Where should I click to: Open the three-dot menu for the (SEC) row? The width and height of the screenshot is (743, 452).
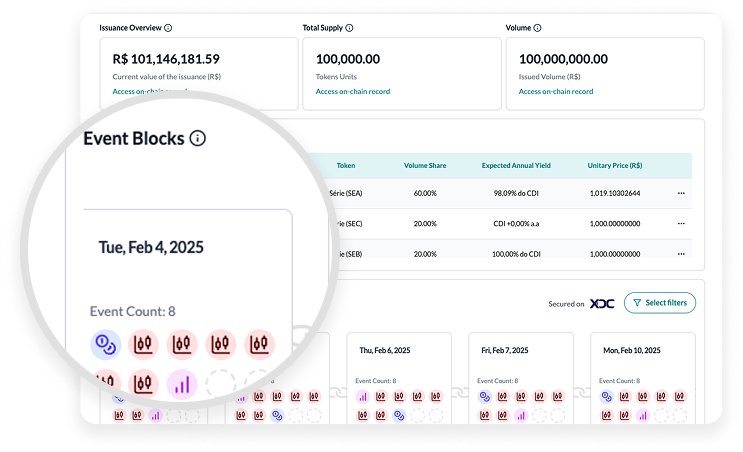[x=681, y=224]
